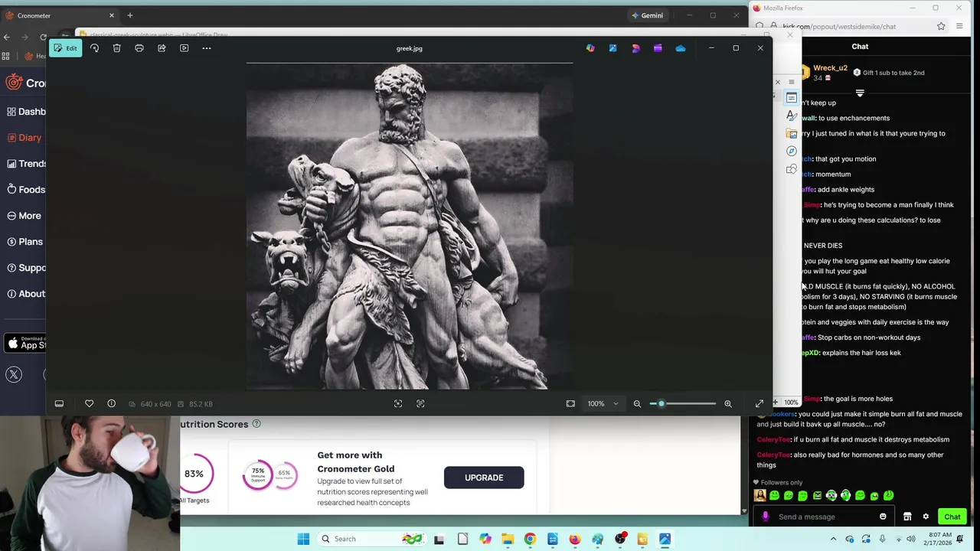
Task: Favorite the photo with heart icon
Action: 89,403
